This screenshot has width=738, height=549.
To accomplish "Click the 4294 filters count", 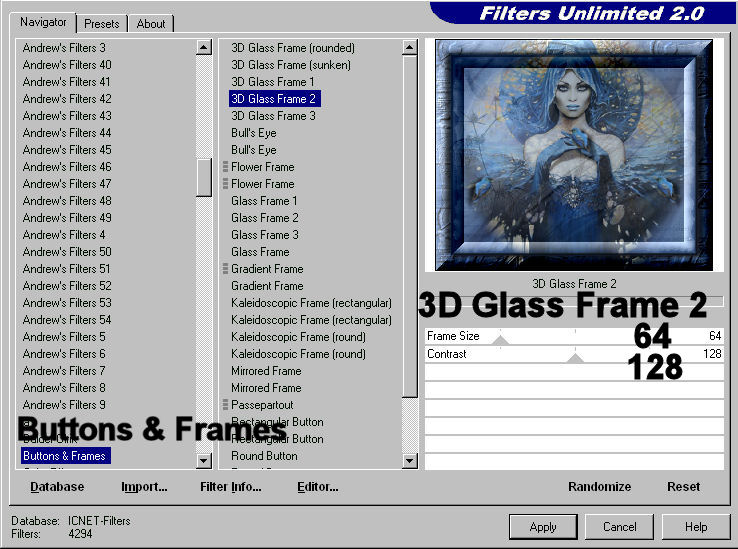I will 80,534.
